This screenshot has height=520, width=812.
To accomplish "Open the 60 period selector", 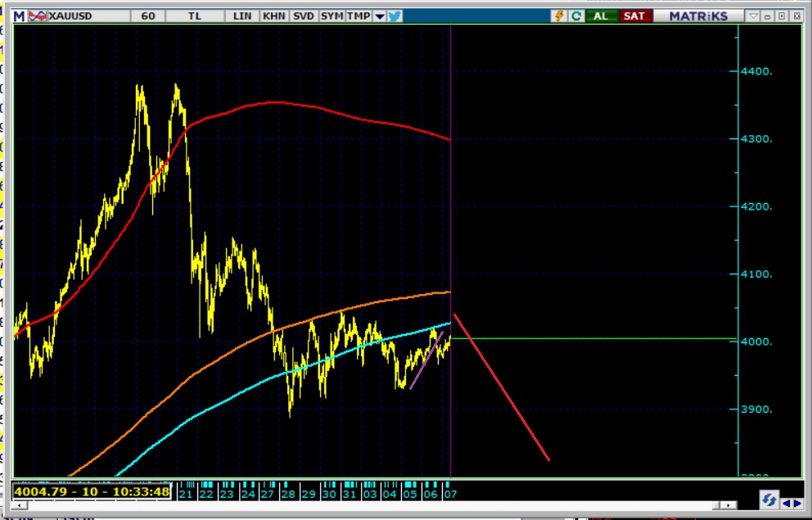I will click(x=147, y=16).
